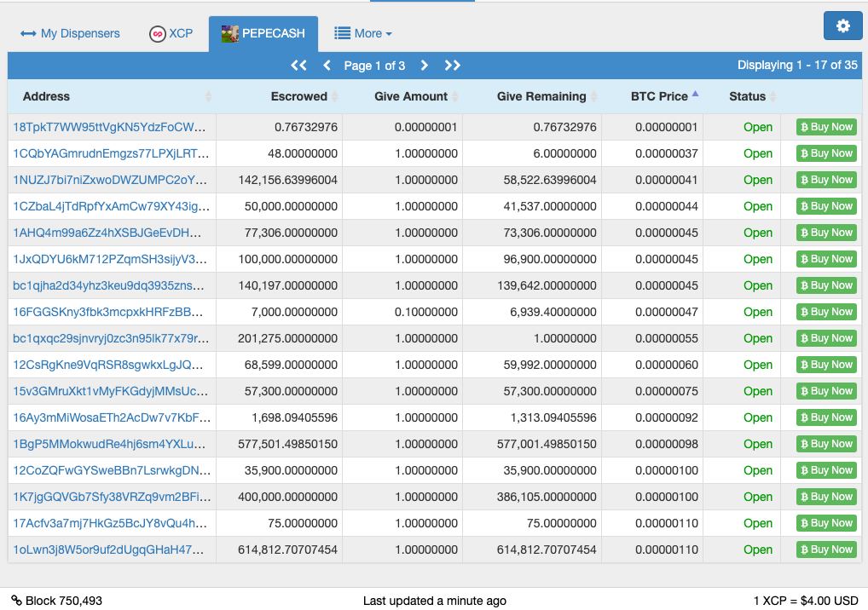Switch to My Dispensers tab

pyautogui.click(x=70, y=34)
